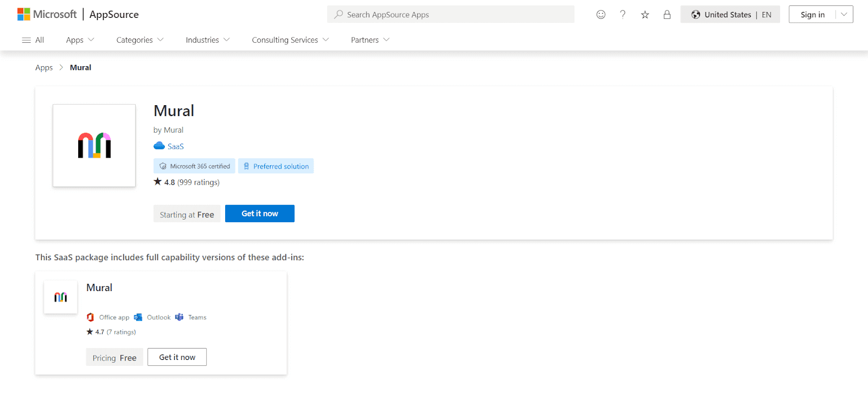868x393 pixels.
Task: Expand the Apps dropdown menu
Action: point(80,40)
